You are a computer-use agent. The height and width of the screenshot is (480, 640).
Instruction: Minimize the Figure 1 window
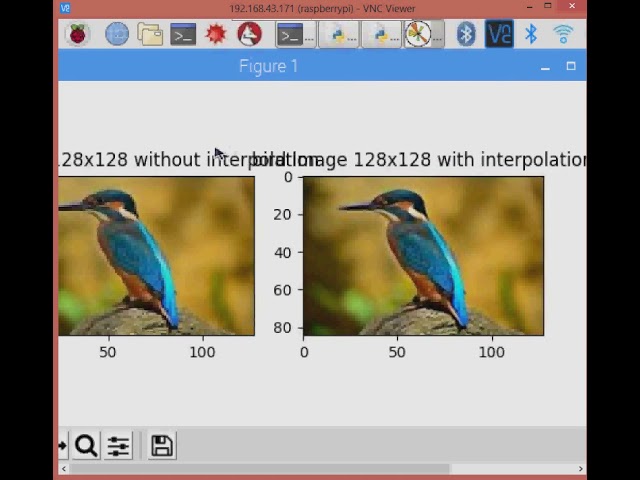coord(545,67)
